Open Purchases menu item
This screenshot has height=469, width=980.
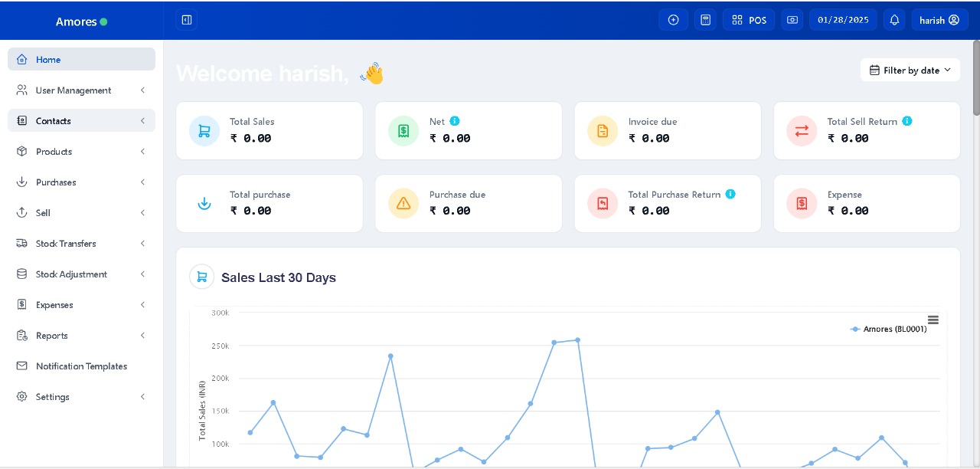(81, 182)
